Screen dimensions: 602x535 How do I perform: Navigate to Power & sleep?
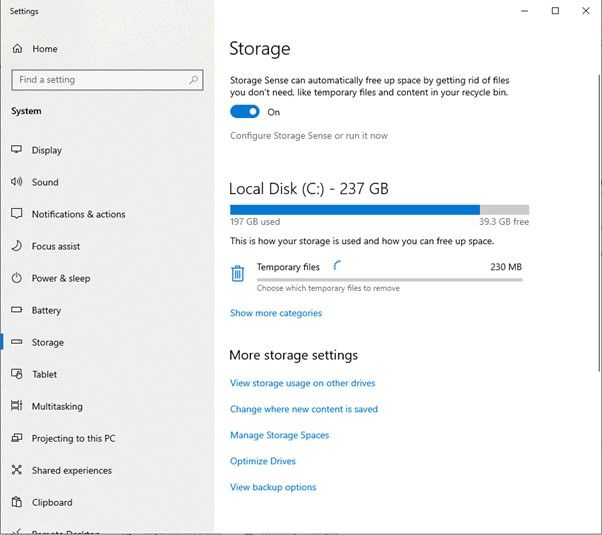click(61, 278)
